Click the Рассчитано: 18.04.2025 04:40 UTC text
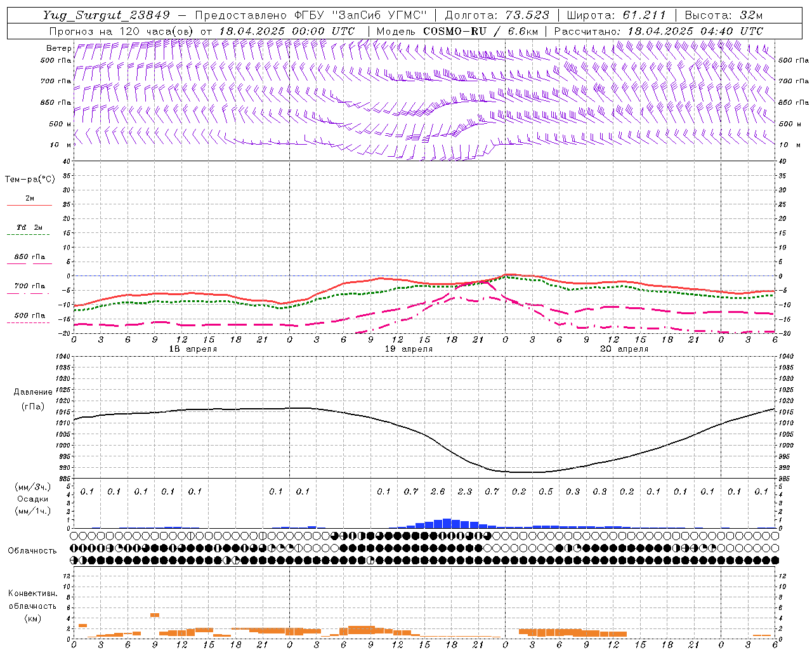Screen dimensions: 812x650 coord(658,31)
